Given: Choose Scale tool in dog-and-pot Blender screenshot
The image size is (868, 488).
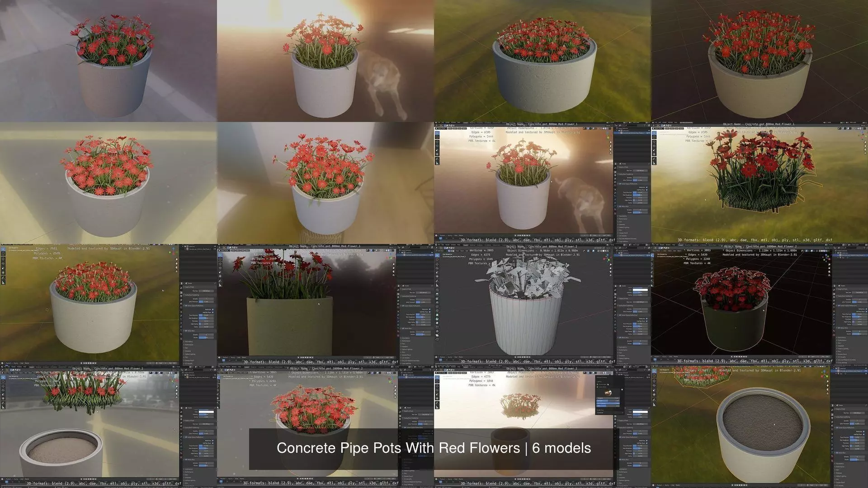Looking at the screenshot, I should pos(437,150).
